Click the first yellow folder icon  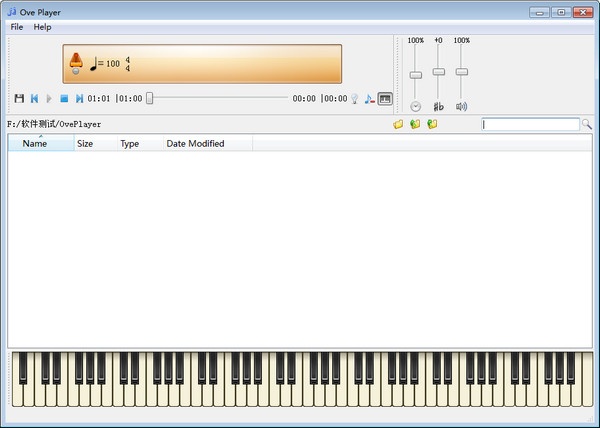click(398, 125)
